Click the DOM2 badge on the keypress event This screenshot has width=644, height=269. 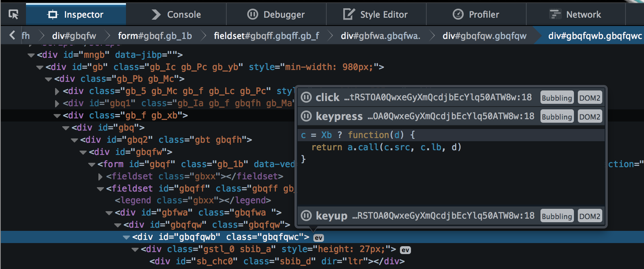(x=590, y=116)
